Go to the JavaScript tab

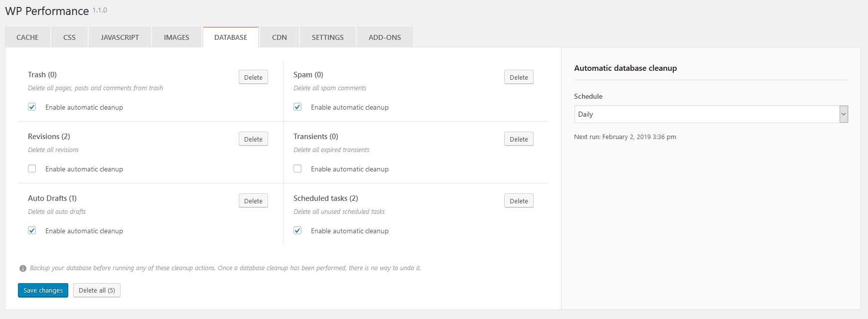(x=120, y=37)
